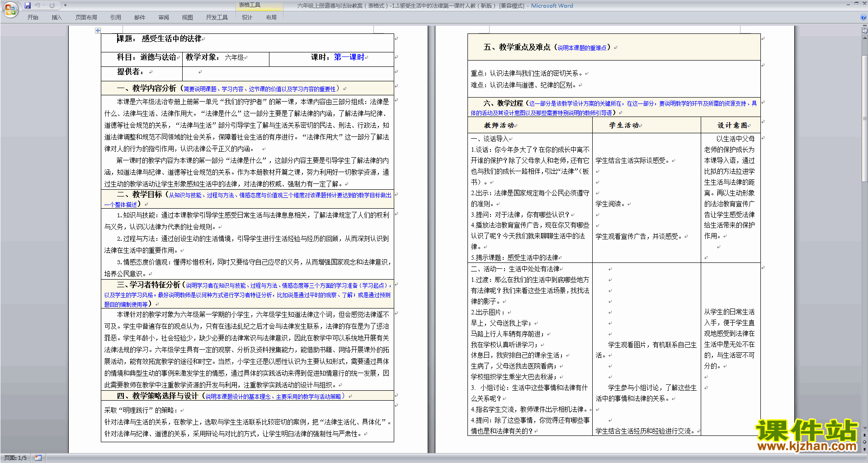Click the vertical scrollbar down arrow

[x=864, y=428]
